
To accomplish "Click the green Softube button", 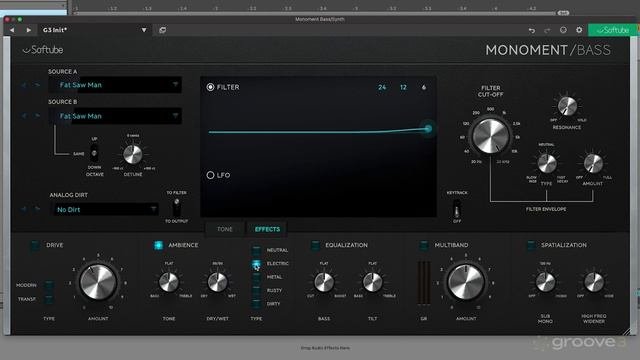I will tap(612, 30).
